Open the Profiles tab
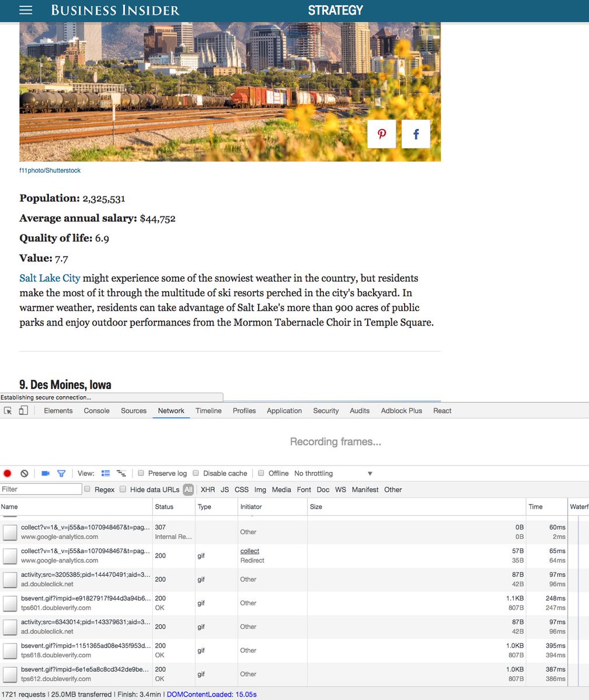Viewport: 589px width, 700px height. click(244, 411)
